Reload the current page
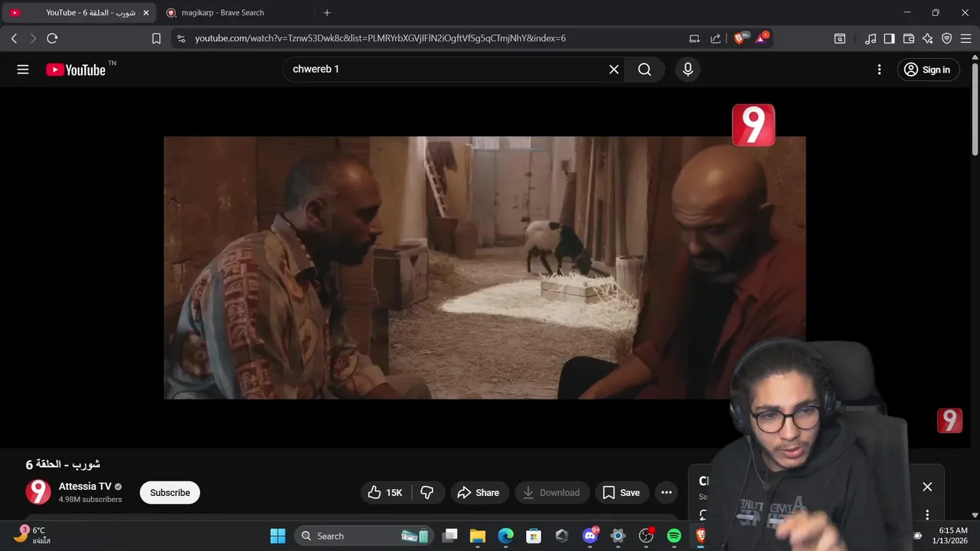Screen dimensions: 980x551 point(52,38)
